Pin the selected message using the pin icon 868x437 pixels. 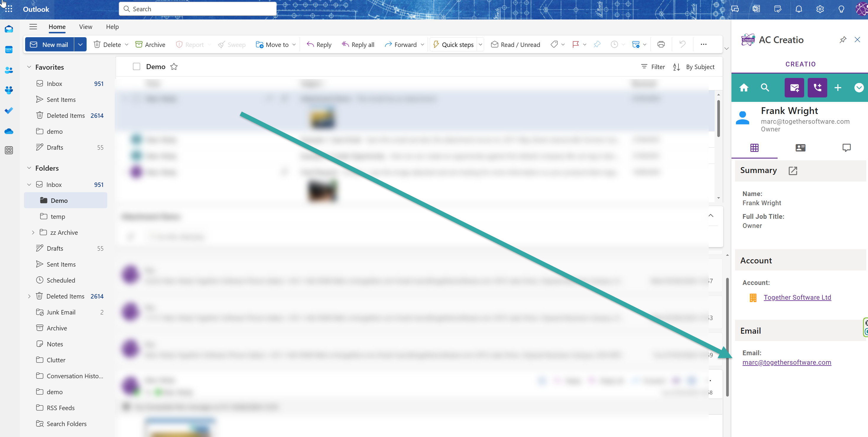pos(597,45)
